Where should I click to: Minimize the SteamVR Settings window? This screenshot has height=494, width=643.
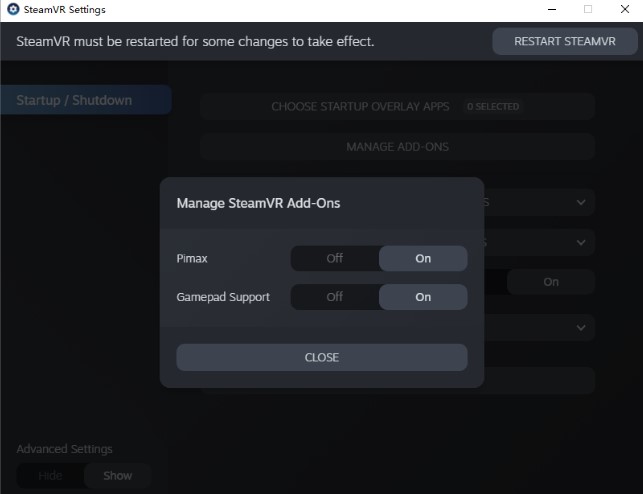[552, 9]
